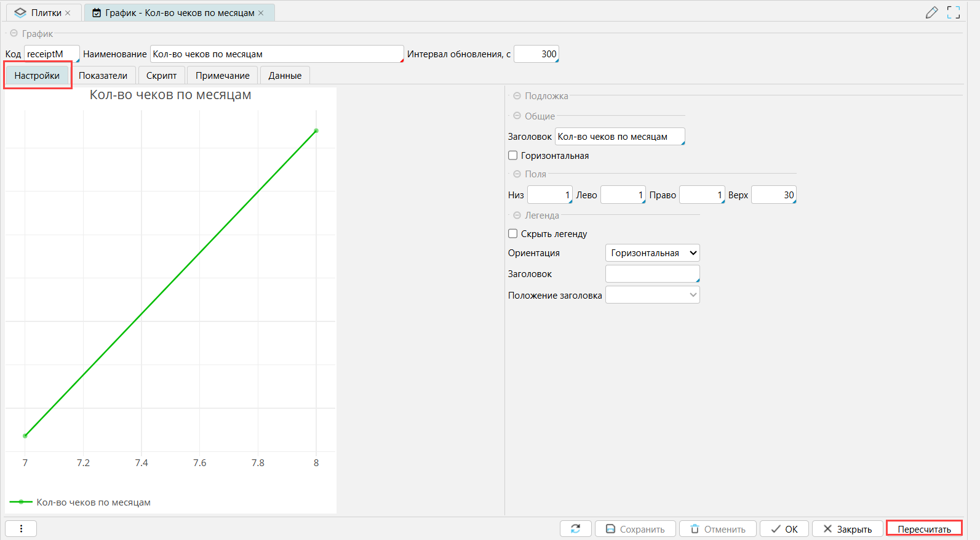
Task: Enable the Горизонтальная checkbox
Action: click(x=512, y=156)
